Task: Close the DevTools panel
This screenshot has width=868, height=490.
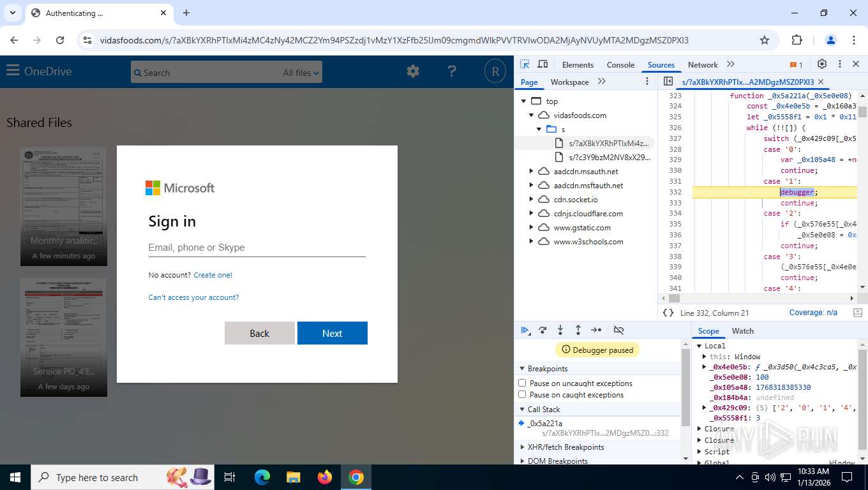Action: [x=856, y=64]
